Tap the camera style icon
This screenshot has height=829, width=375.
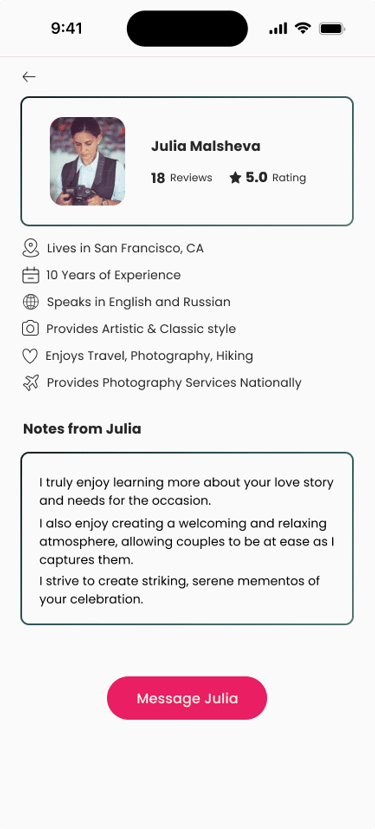coord(31,329)
